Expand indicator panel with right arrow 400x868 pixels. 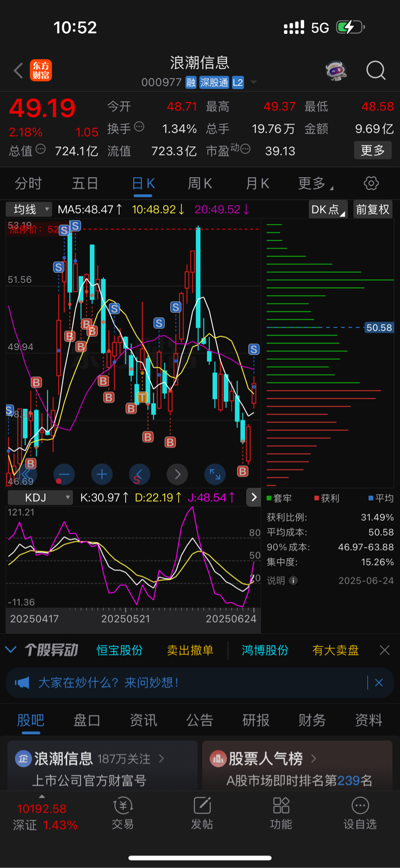(254, 497)
